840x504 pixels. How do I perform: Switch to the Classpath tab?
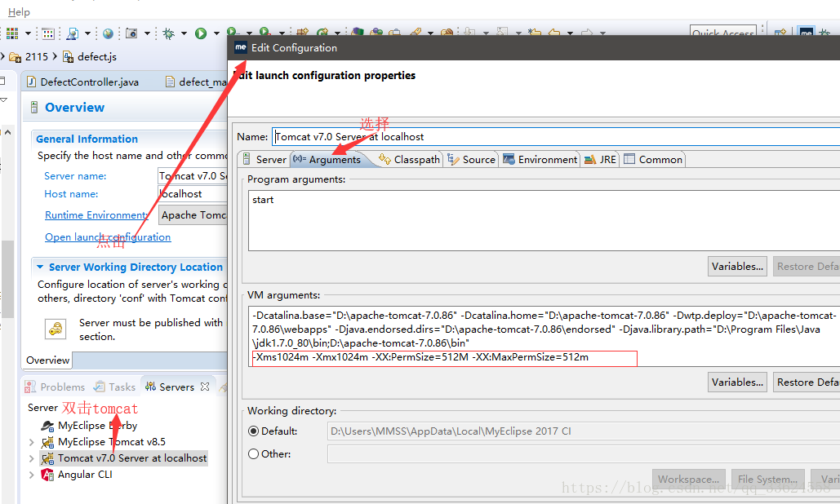pos(409,160)
